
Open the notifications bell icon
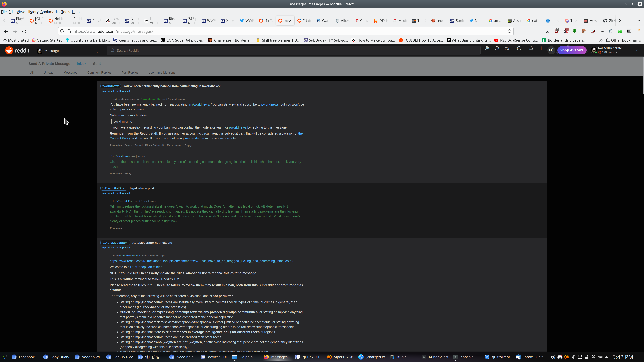pos(531,48)
